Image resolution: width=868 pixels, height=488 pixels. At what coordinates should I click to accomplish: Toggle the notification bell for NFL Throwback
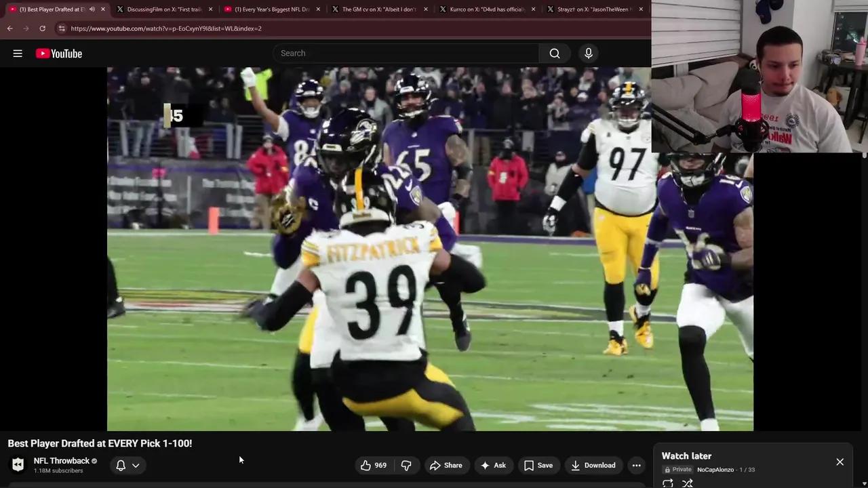(121, 465)
